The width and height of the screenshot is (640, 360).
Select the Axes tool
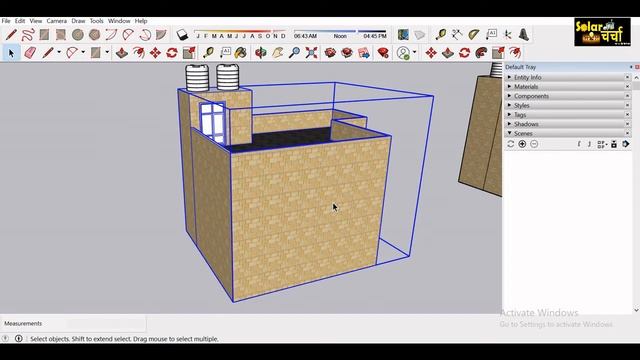click(x=507, y=35)
